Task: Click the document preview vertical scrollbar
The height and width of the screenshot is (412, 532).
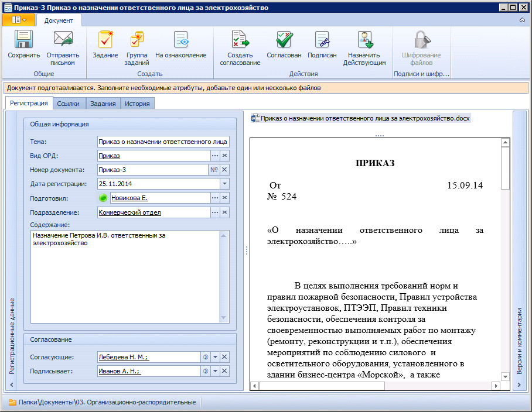Action: pyautogui.click(x=505, y=234)
